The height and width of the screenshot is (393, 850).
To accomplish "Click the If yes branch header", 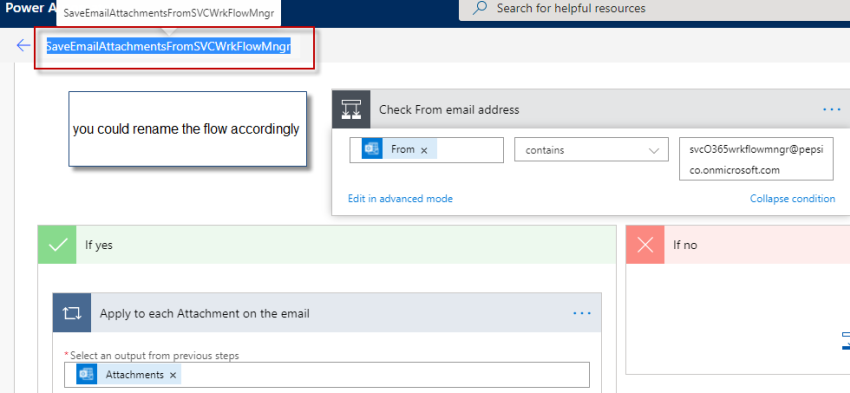I will coord(327,245).
